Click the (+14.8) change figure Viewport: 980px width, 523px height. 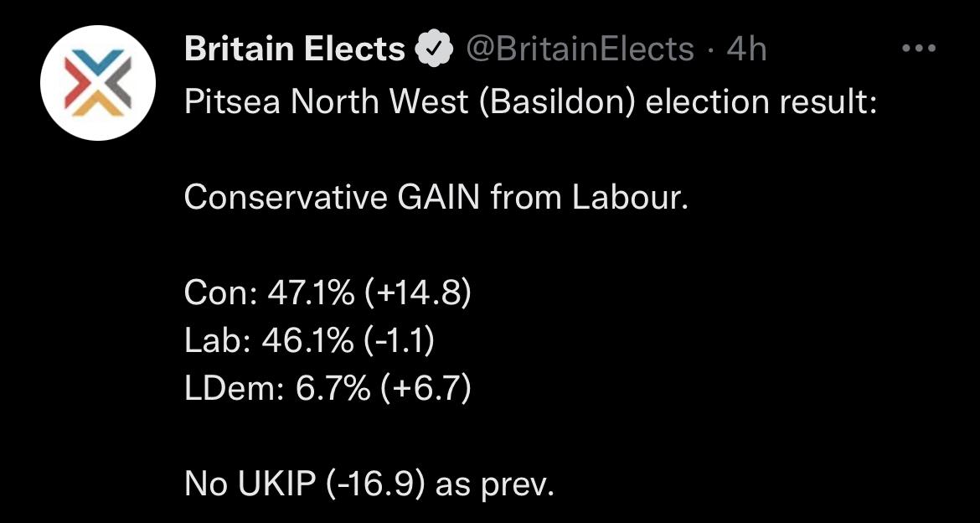coord(415,294)
